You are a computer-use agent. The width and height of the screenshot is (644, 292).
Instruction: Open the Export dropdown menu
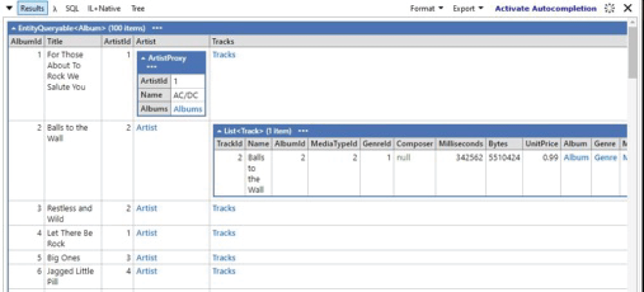tap(468, 8)
